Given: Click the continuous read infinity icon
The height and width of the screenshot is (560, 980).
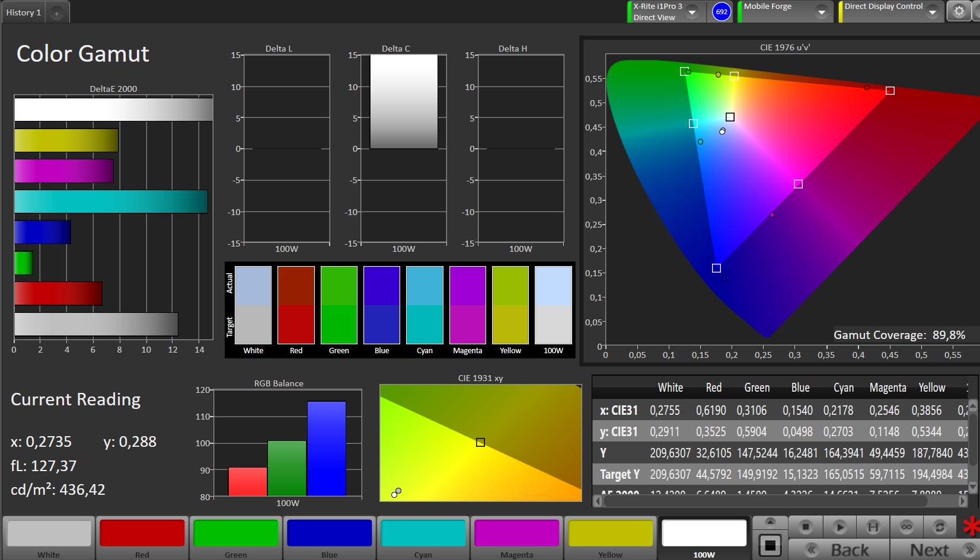Looking at the screenshot, I should tap(906, 526).
